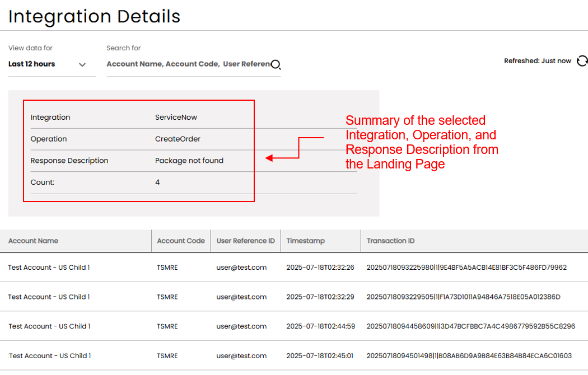Click the timestamp 2025-07-18T02:32:29 cell
588x375 pixels.
(x=320, y=297)
